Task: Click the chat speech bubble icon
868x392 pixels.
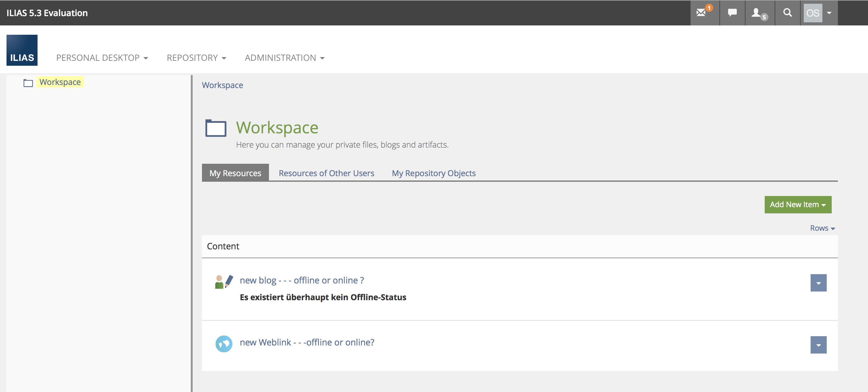Action: [x=732, y=13]
